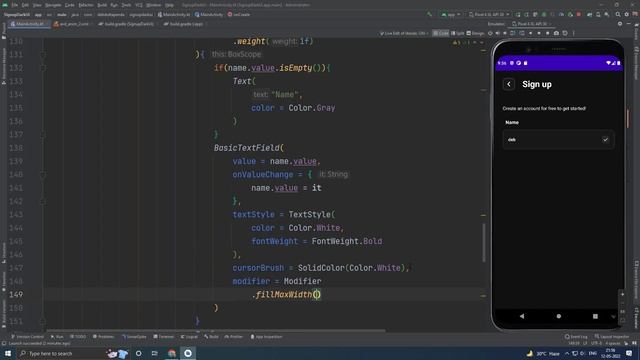Open the Logcat tool window
The width and height of the screenshot is (640, 360).
[190, 337]
